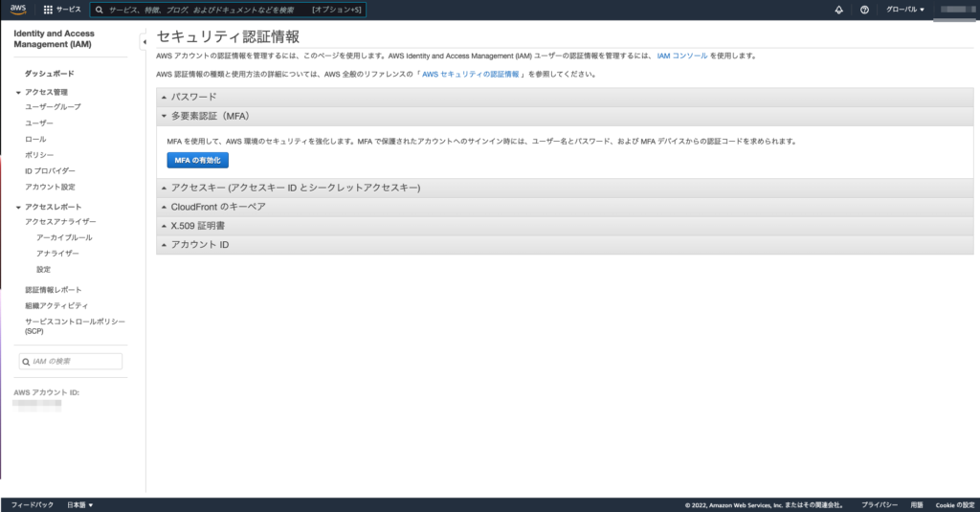Viewport: 980px width, 512px height.
Task: Collapse the アクセス管理 sidebar group
Action: click(x=18, y=92)
